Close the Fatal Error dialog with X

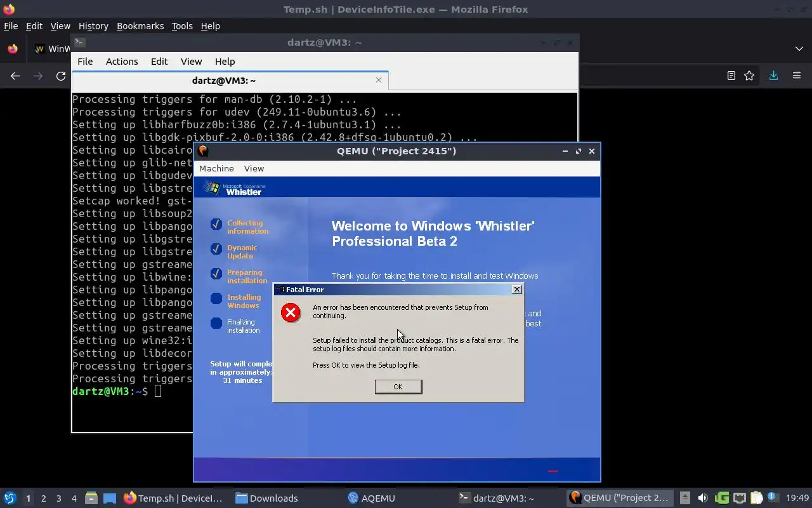517,290
